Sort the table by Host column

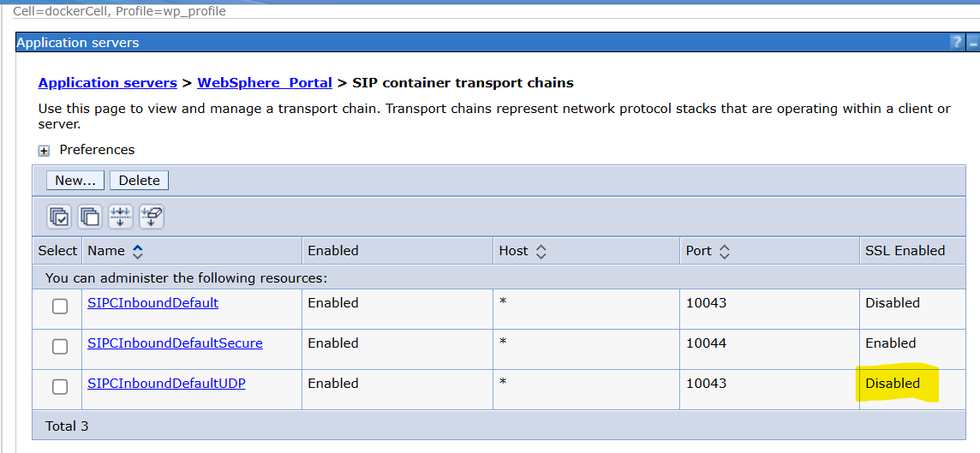(x=541, y=251)
